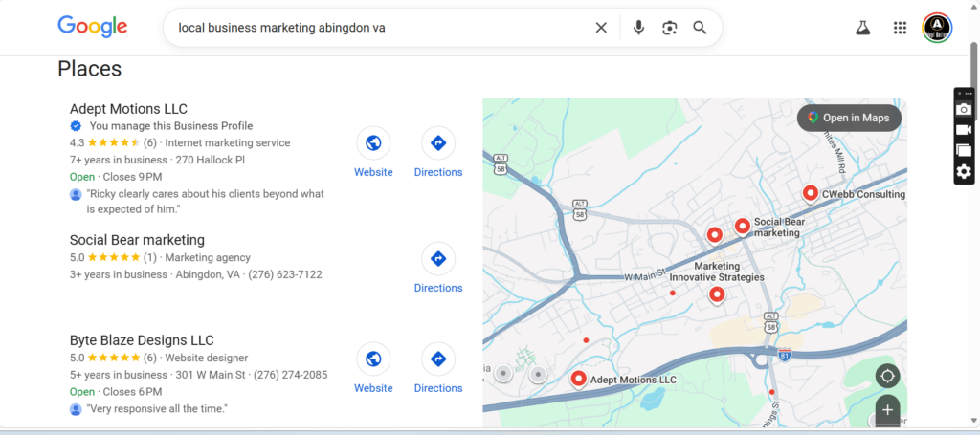Click the unlabeled red pin left of Social Bear
980x435 pixels.
click(x=714, y=236)
